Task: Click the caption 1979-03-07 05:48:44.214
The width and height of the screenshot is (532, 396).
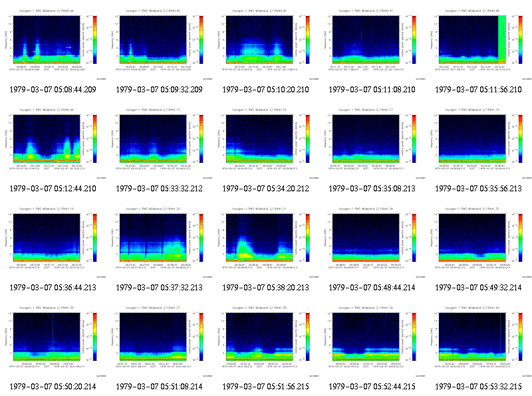Action: [x=372, y=288]
